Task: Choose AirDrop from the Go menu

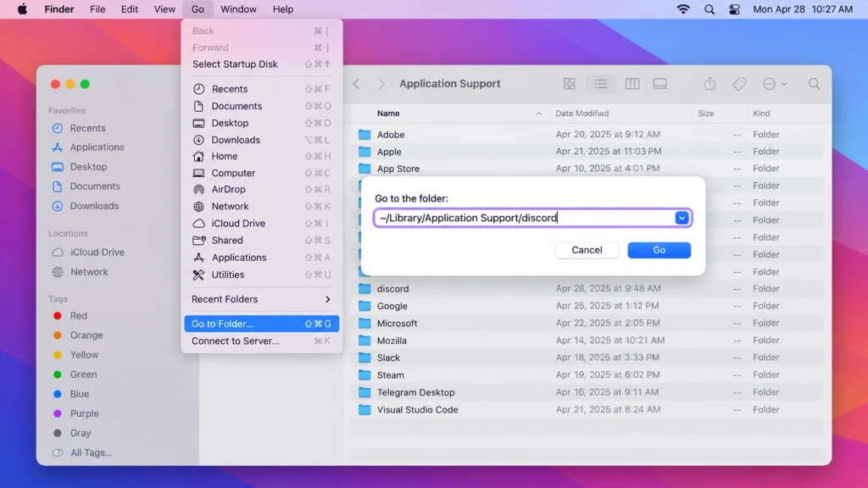Action: point(261,189)
